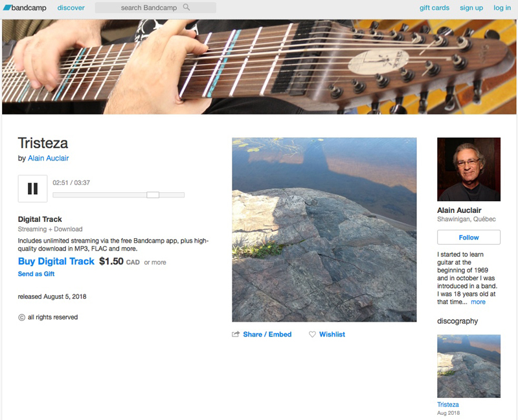Focus the search Bandcamp field

click(x=155, y=8)
